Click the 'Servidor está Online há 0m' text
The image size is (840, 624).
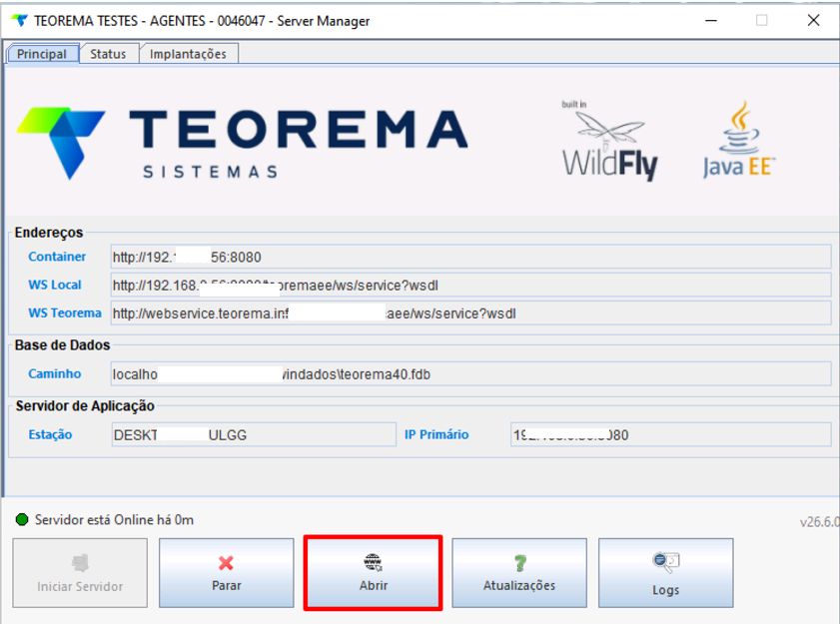(x=114, y=519)
